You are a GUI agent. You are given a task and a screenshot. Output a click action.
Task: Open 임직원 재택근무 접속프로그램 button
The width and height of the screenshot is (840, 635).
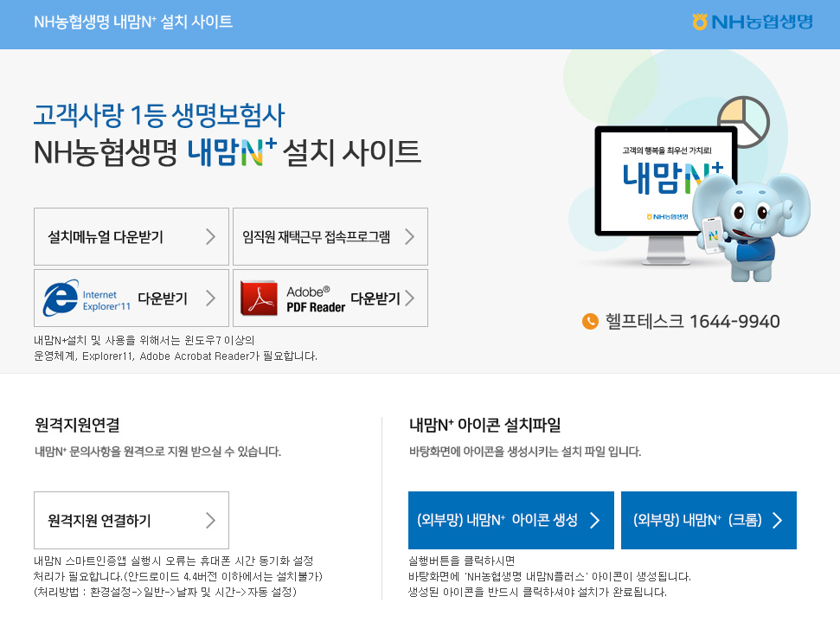point(330,237)
